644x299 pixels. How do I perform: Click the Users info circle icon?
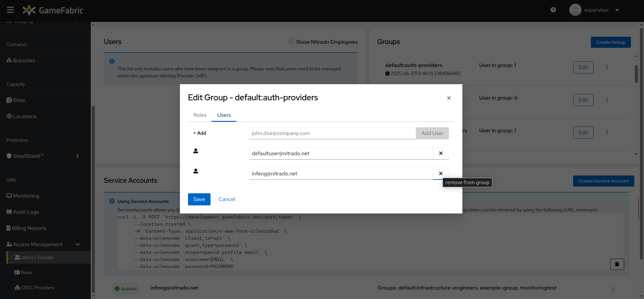pos(112,61)
